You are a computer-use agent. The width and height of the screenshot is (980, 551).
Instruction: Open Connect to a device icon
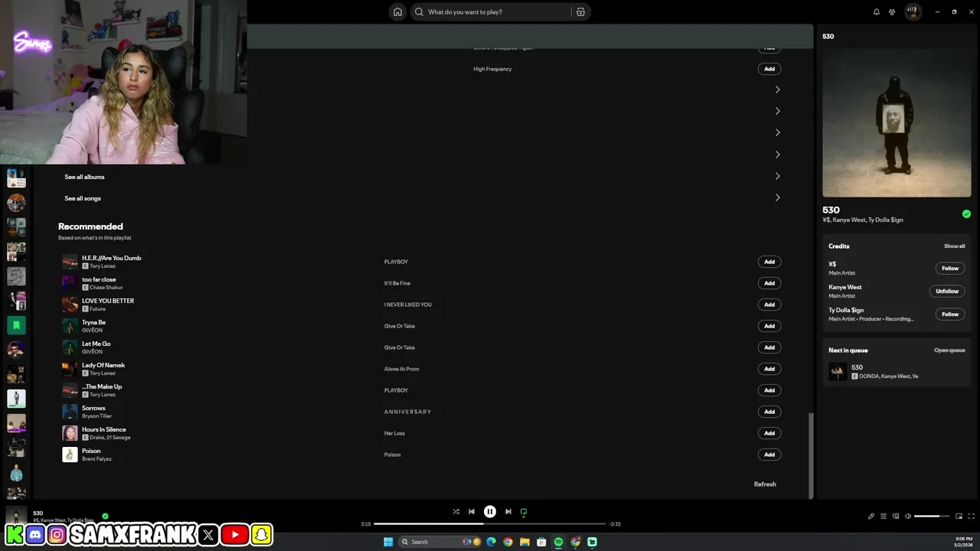point(896,517)
